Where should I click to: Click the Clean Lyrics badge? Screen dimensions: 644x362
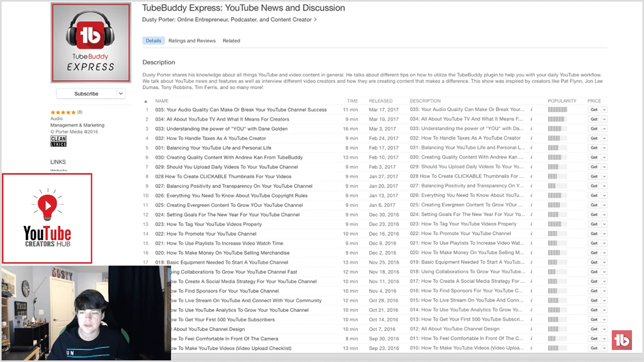58,141
